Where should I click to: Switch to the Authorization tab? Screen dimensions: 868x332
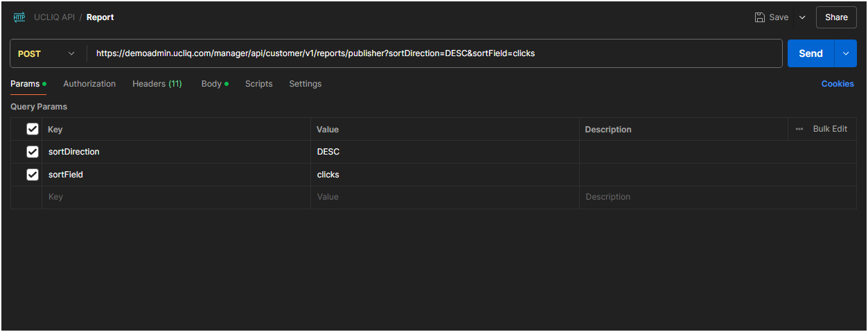(89, 84)
